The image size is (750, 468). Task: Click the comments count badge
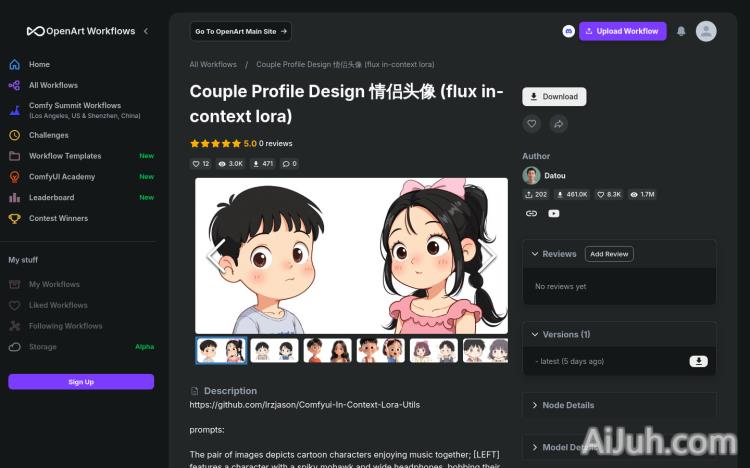[289, 164]
